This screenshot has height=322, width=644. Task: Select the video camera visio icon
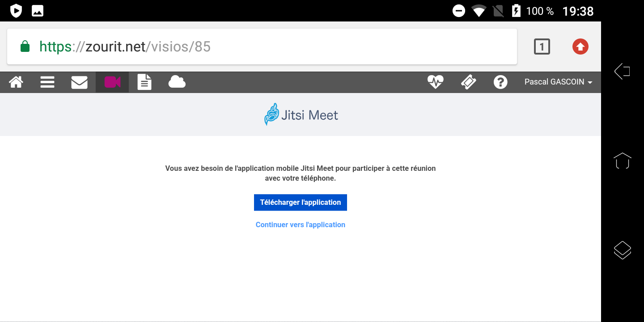point(112,82)
